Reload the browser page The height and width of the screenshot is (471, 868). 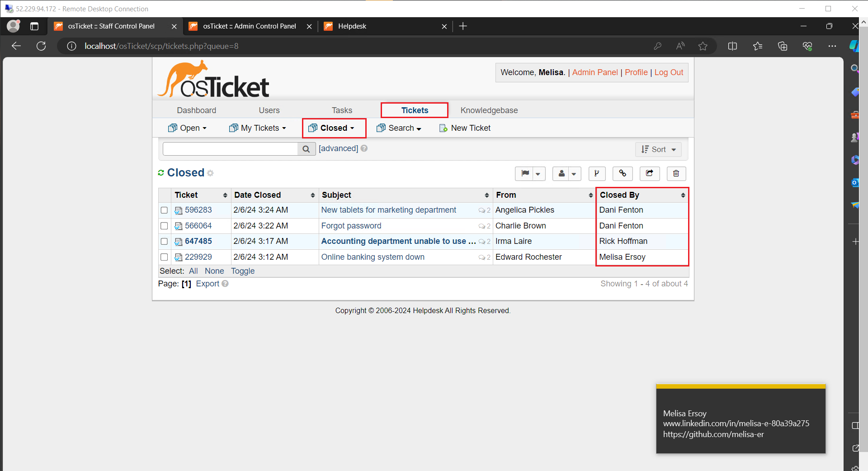[41, 46]
